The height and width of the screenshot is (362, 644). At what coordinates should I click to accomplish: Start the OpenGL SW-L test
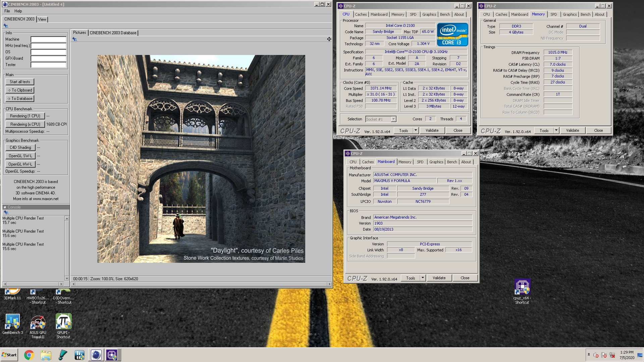(20, 156)
